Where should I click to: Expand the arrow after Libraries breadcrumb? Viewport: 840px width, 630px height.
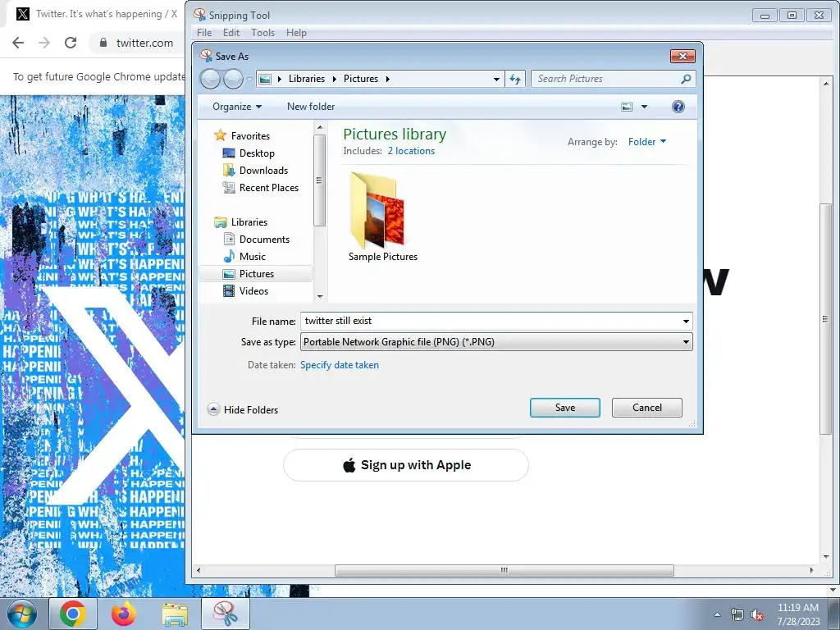[335, 80]
